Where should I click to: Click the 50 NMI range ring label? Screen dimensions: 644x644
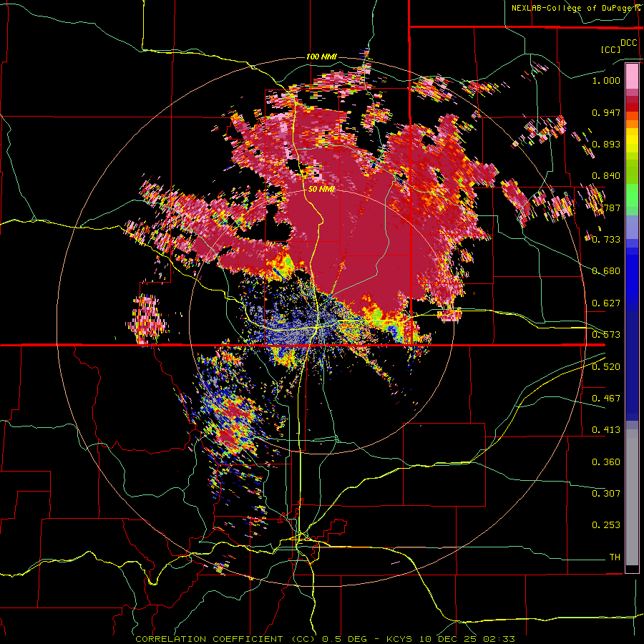(x=321, y=189)
